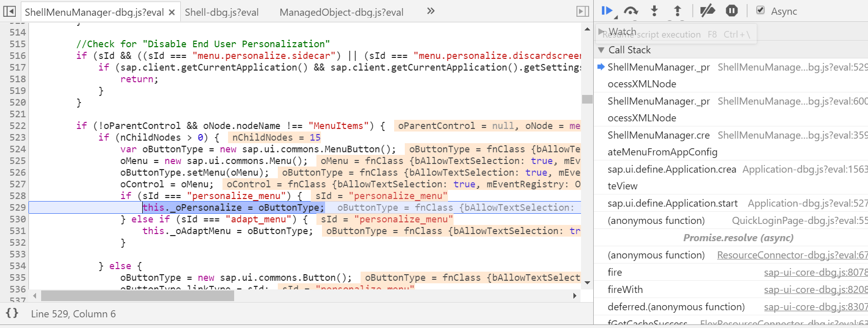The width and height of the screenshot is (868, 328).
Task: Select the createMenuFromAppConfig stack frame
Action: coord(731,143)
